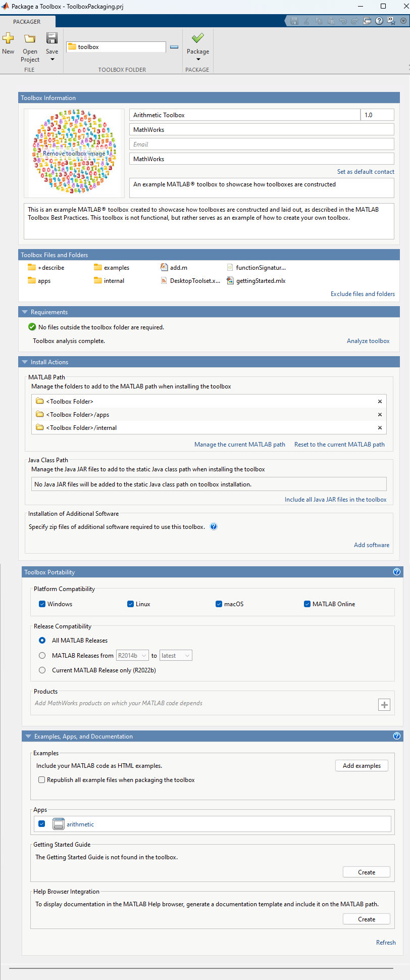This screenshot has width=410, height=980.
Task: Click quick access save icon in title strip
Action: click(294, 21)
